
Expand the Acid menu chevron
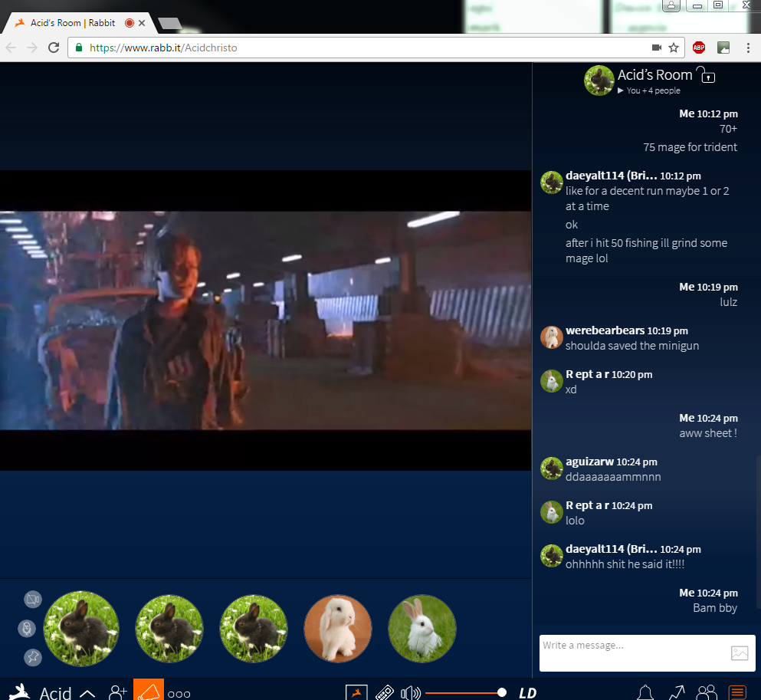coord(87,693)
